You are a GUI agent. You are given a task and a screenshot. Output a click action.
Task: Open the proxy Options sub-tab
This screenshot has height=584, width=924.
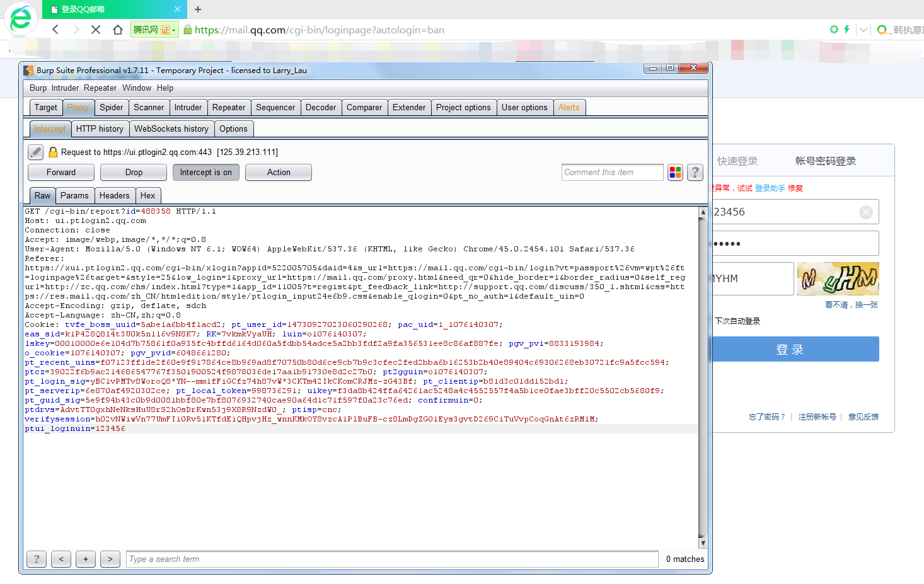(x=233, y=129)
